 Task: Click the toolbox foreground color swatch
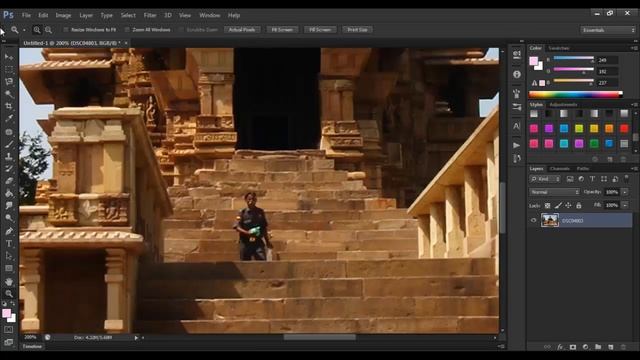pyautogui.click(x=6, y=313)
